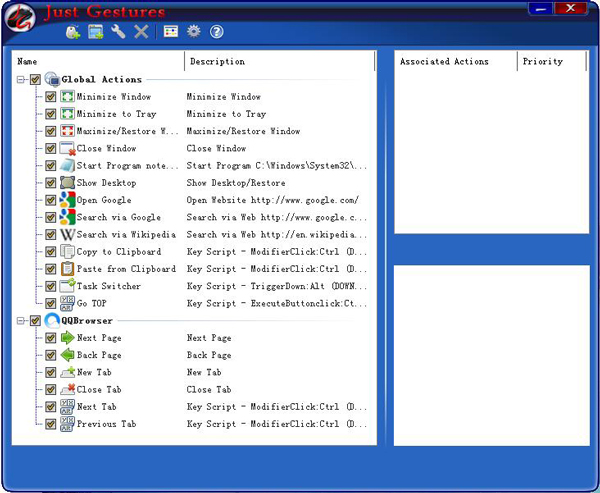Open the gesture list view icon
Screen dimensions: 600x493
(171, 31)
